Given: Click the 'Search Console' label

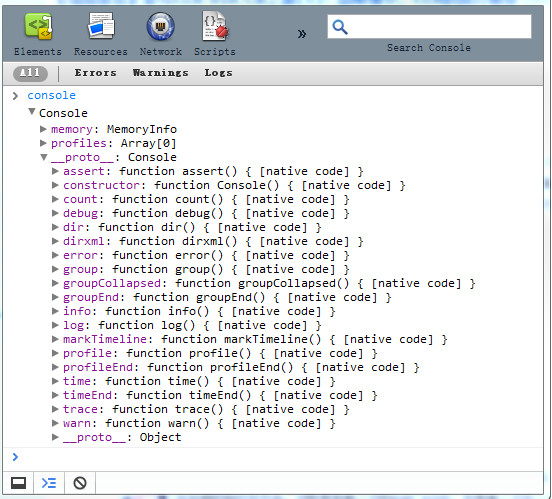Looking at the screenshot, I should (x=429, y=48).
